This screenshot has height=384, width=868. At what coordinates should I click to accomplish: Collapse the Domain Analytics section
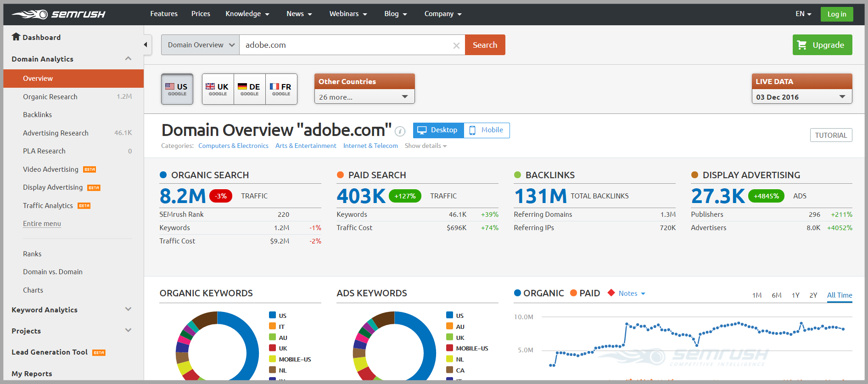pyautogui.click(x=128, y=58)
